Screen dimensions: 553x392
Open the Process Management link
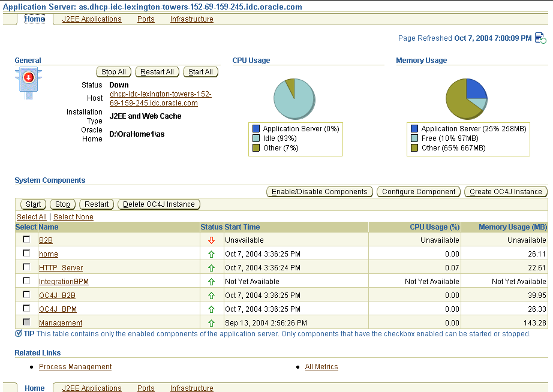click(x=75, y=367)
